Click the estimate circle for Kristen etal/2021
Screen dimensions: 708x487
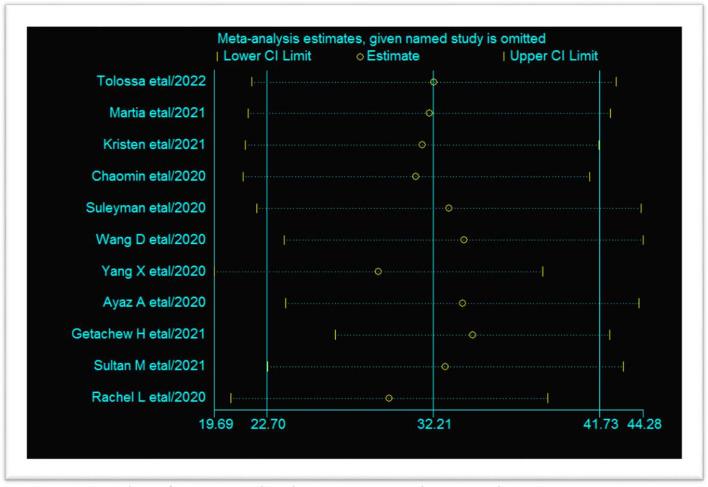pos(422,145)
